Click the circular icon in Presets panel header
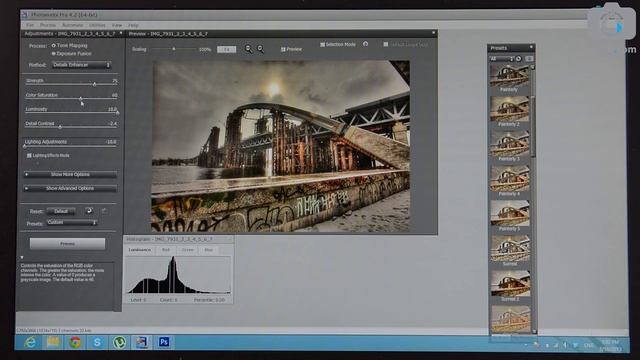The width and height of the screenshot is (640, 360). 518,59
